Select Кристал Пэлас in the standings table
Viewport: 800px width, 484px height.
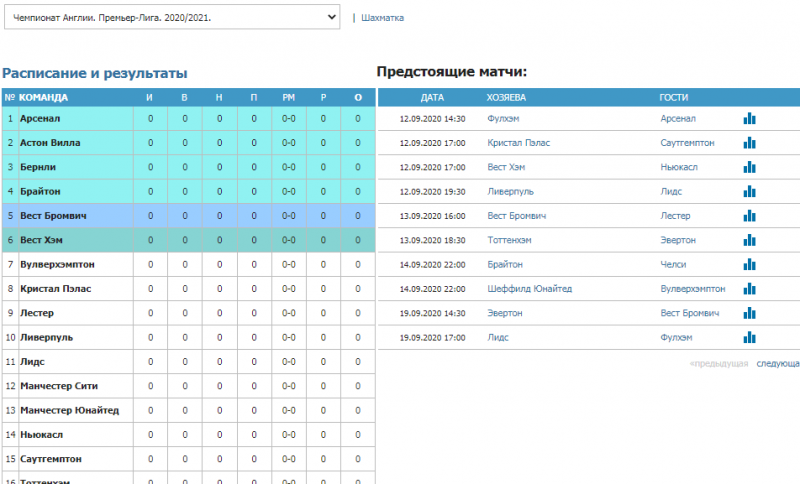tap(56, 289)
